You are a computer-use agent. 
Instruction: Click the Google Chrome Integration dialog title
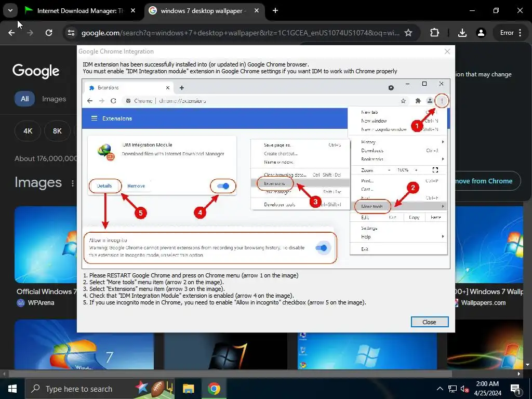point(116,51)
